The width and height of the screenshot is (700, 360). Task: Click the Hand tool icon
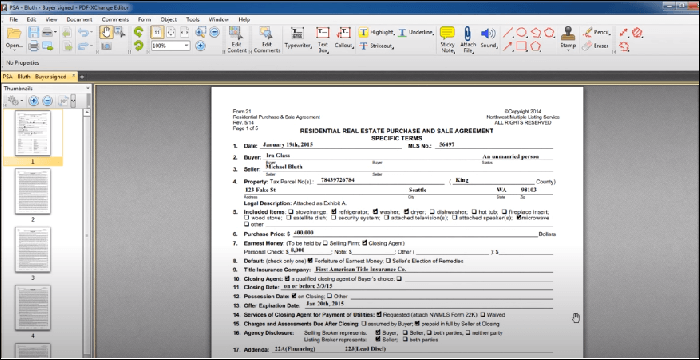[106, 33]
